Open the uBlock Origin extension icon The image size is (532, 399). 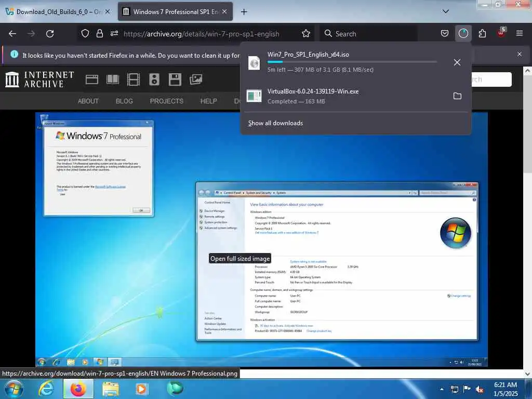pyautogui.click(x=501, y=33)
